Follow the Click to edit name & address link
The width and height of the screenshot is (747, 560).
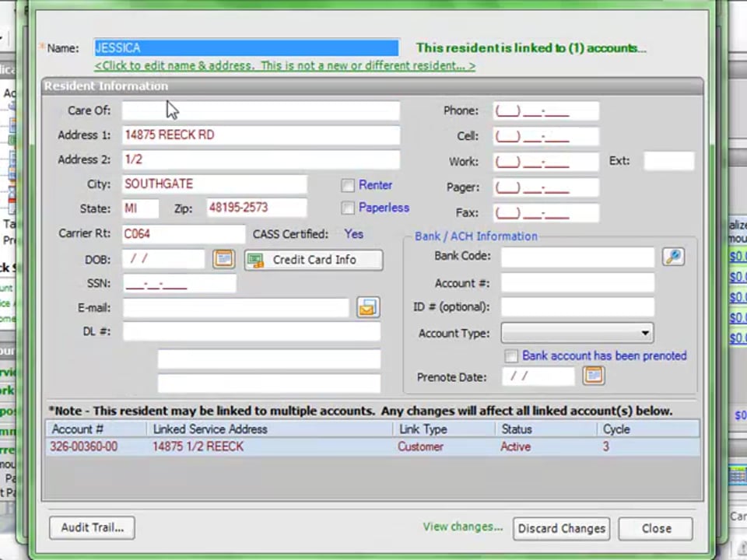pos(285,65)
